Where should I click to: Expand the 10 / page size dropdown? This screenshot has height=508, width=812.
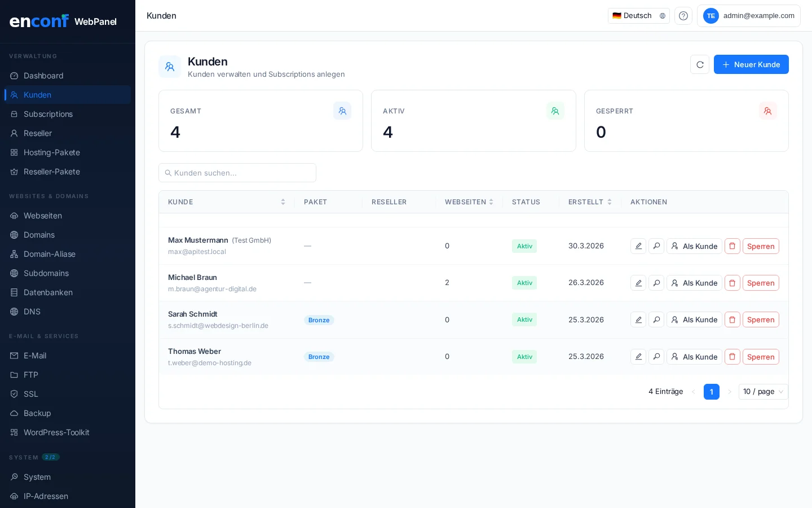click(x=763, y=392)
